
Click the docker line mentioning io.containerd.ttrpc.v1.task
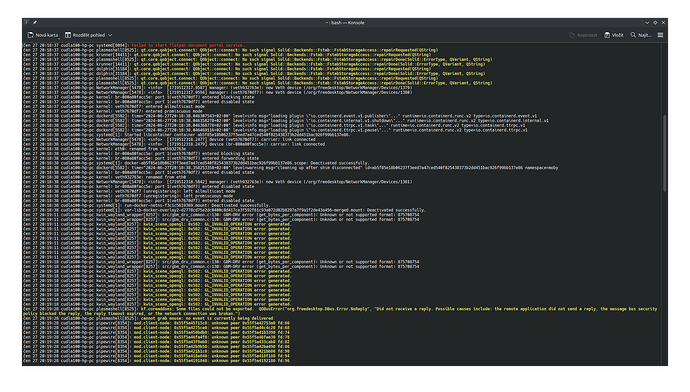[x=274, y=125]
